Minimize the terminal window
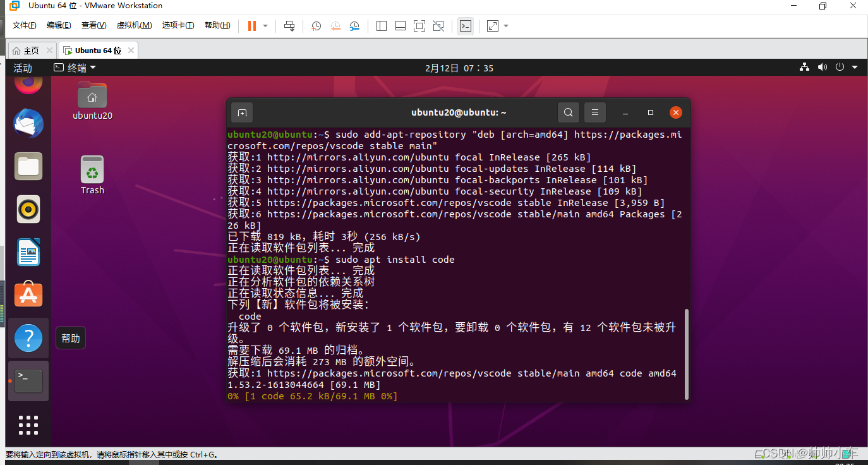 click(625, 112)
